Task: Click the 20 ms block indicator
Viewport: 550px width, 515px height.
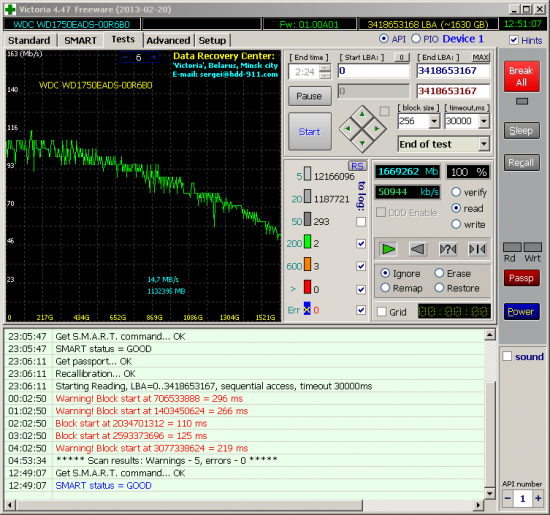Action: 307,196
